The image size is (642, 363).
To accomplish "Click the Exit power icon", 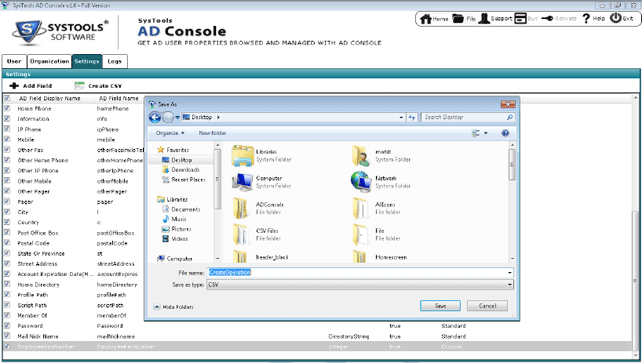I will [616, 18].
